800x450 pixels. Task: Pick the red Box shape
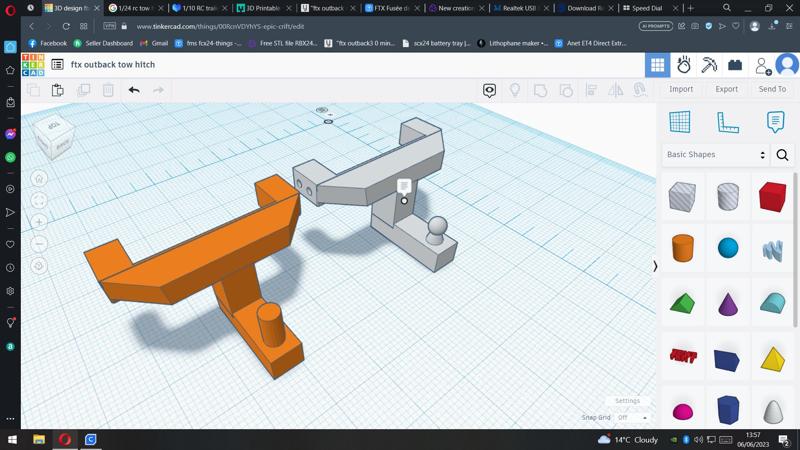click(772, 196)
